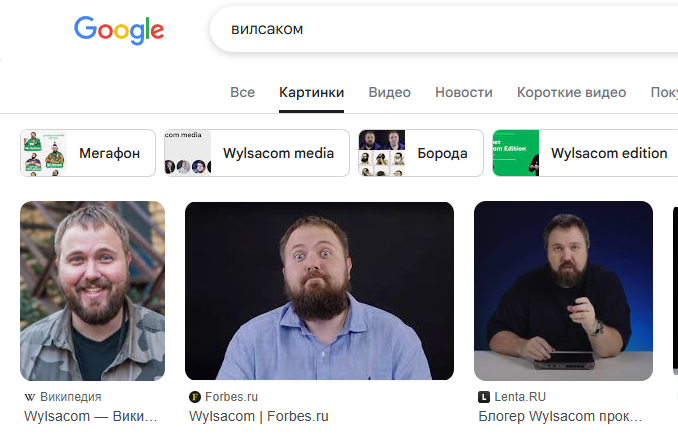Open the Короткие видео tab
This screenshot has width=678, height=442.
click(x=571, y=93)
